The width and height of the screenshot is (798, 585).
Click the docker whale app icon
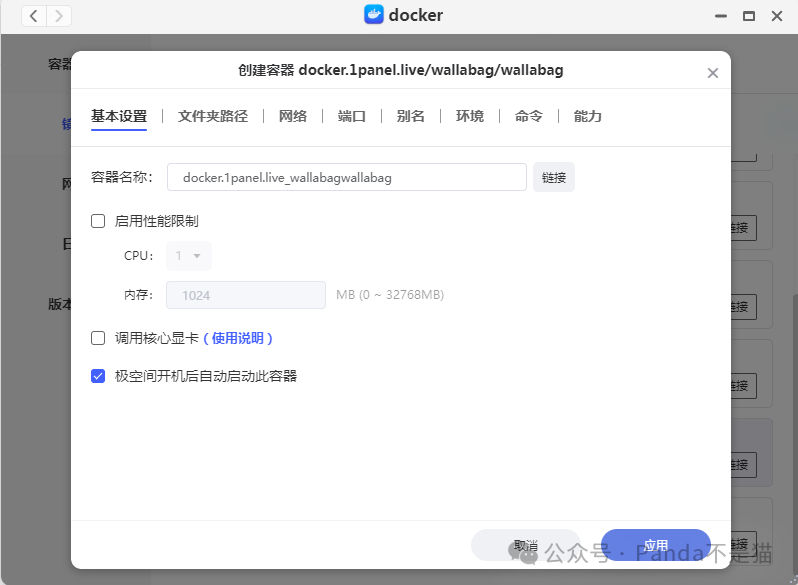(374, 15)
